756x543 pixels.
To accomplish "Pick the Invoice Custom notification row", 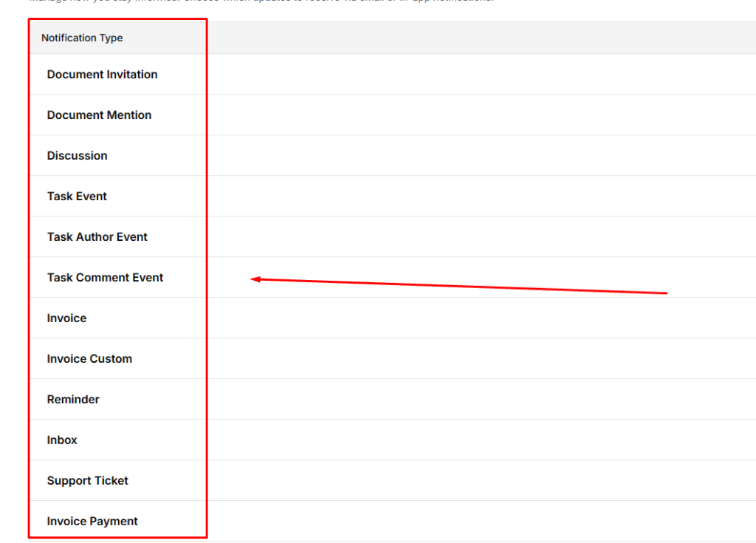I will [89, 359].
